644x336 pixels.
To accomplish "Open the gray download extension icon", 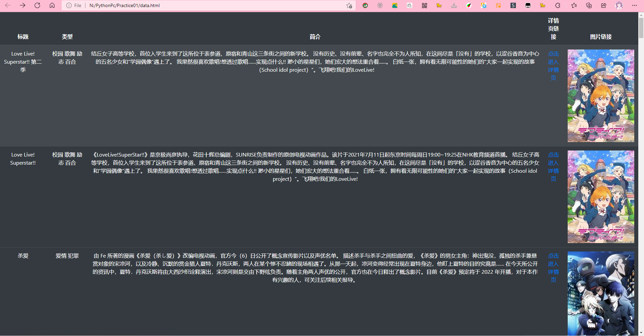I will click(x=454, y=5).
